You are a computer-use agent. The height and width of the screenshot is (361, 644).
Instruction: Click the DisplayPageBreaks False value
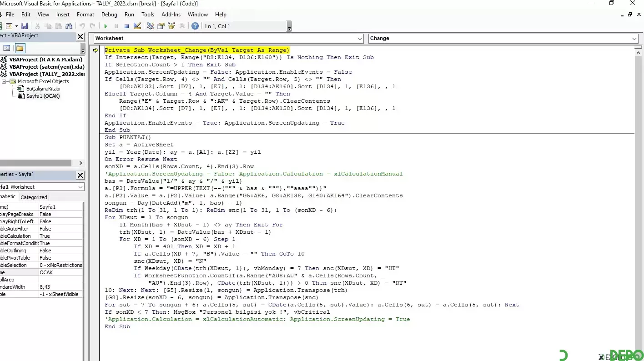click(x=60, y=214)
